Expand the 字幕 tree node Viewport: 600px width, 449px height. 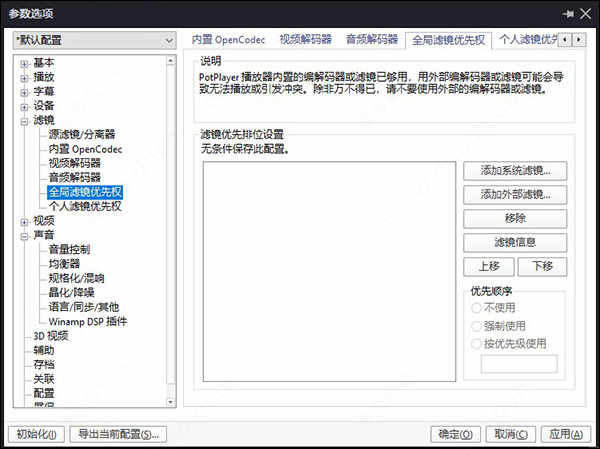(x=24, y=92)
